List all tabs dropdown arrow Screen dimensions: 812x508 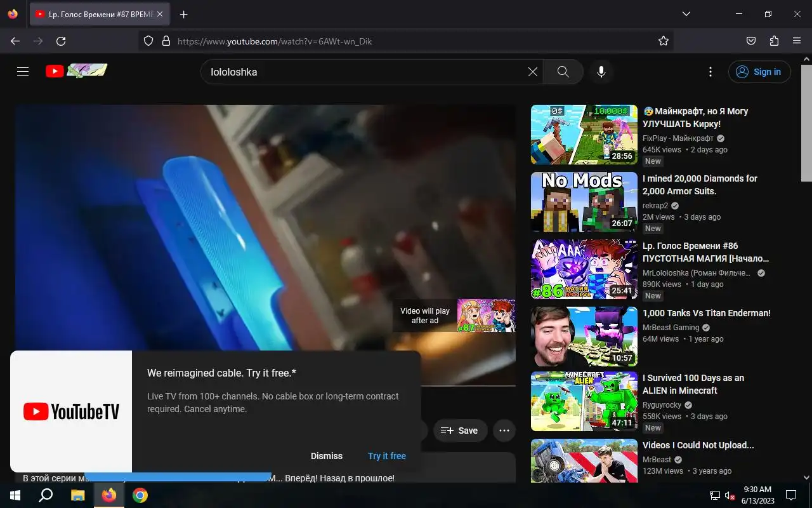686,14
